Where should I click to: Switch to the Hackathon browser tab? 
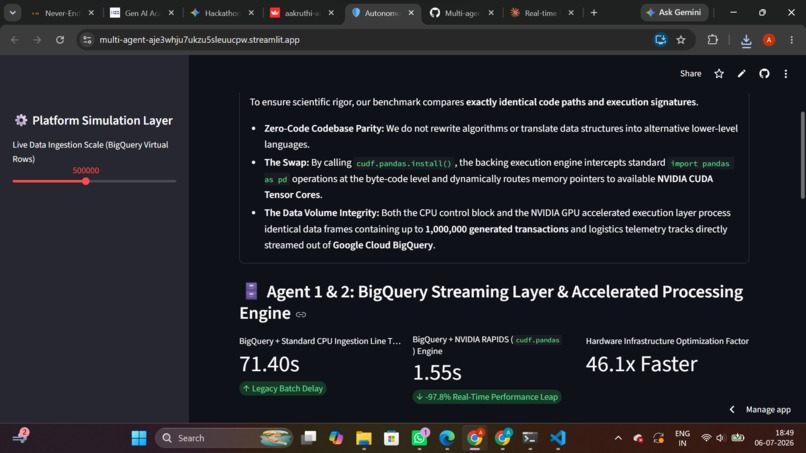tap(216, 13)
